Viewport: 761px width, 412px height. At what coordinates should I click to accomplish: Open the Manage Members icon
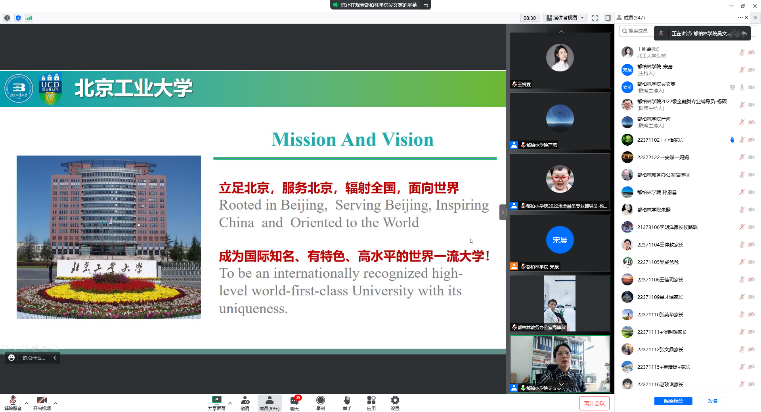[x=269, y=401]
